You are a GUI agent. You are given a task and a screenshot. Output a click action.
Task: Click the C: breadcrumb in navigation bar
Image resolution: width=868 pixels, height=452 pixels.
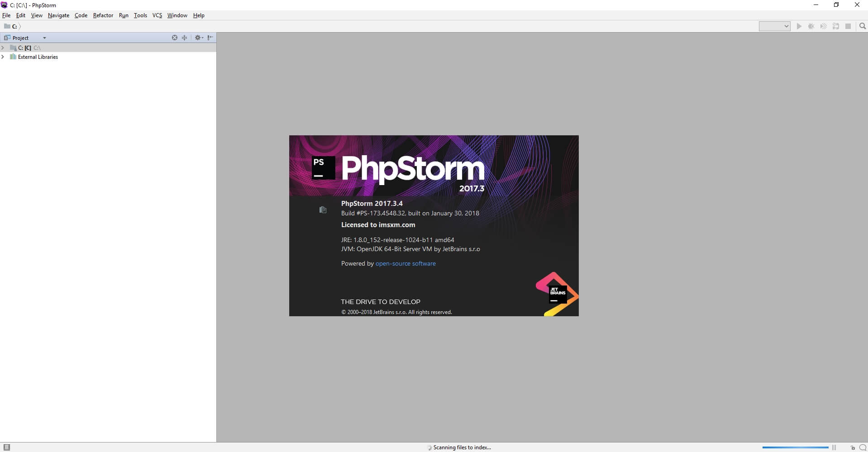click(x=11, y=26)
